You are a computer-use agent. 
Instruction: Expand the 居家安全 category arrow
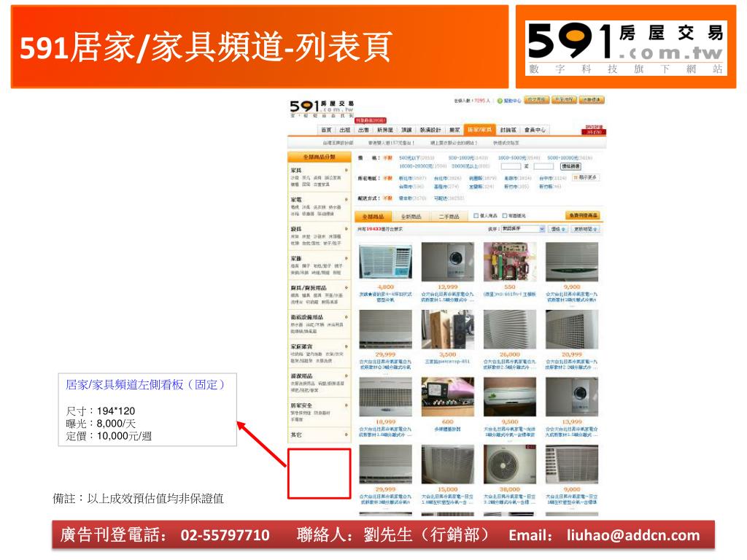(347, 405)
